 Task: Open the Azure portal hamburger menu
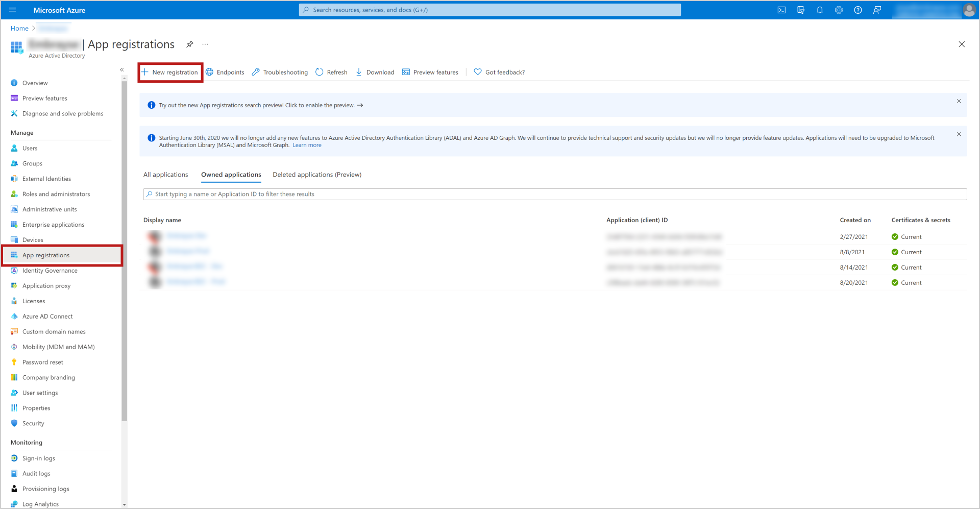[13, 10]
